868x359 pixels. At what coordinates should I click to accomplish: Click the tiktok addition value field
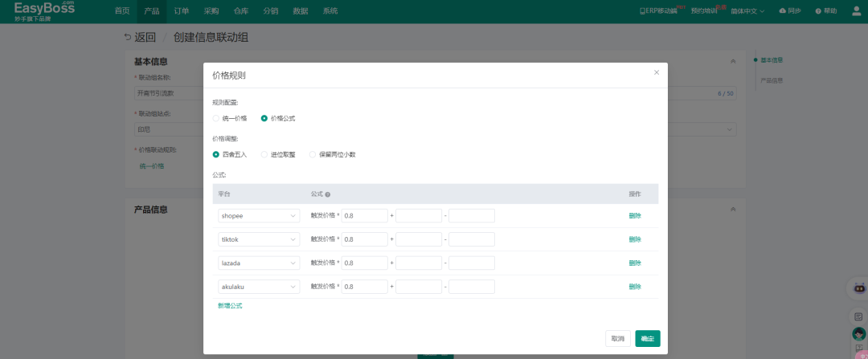coord(419,239)
